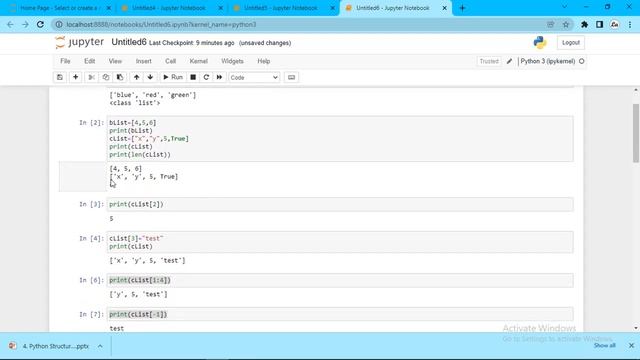Click the address bar URL

click(161, 24)
